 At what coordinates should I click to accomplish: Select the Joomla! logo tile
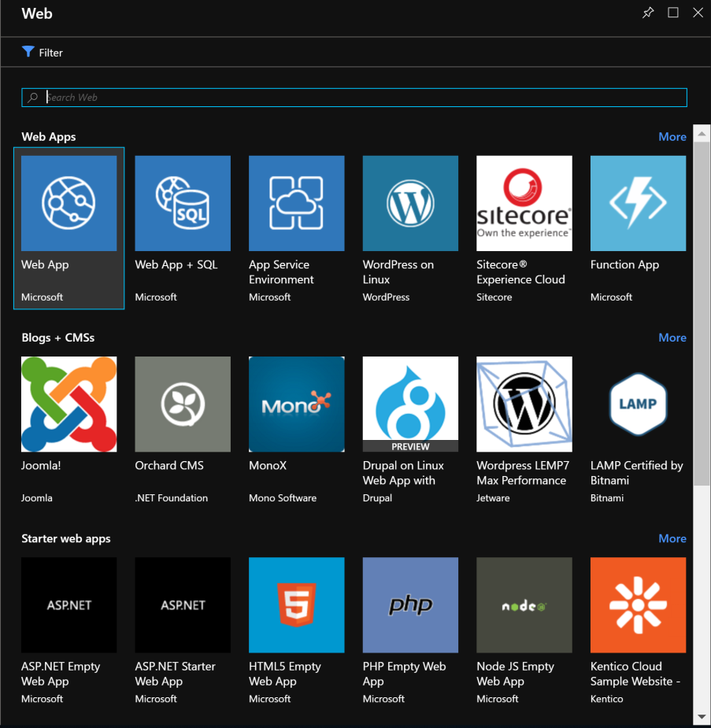(69, 405)
